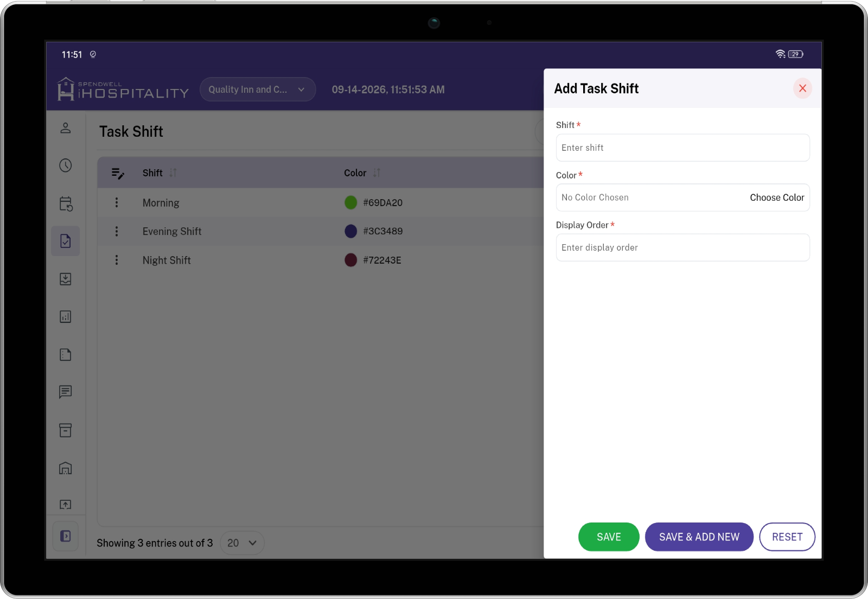Click the iHospitality logo
The height and width of the screenshot is (599, 868).
(123, 89)
